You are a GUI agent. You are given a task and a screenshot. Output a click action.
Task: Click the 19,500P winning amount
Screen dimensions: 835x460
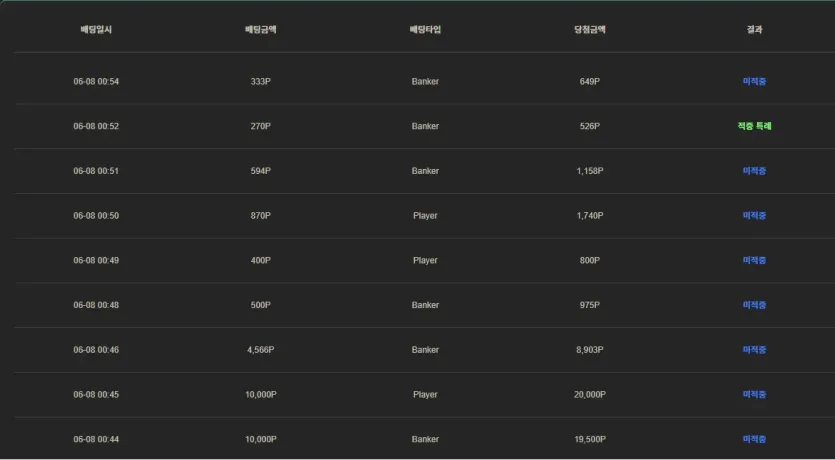pyautogui.click(x=590, y=439)
